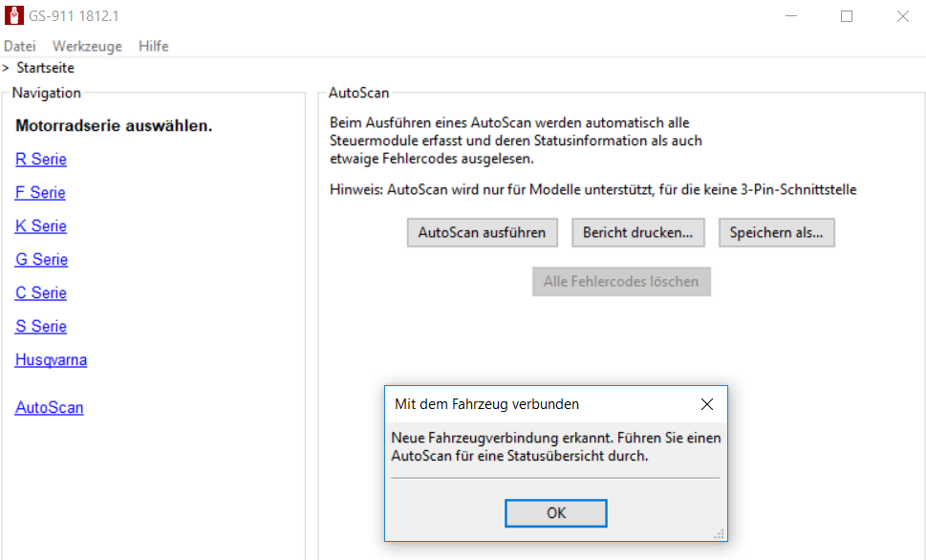Click the AutoScan navigation link
The image size is (926, 560).
[49, 408]
